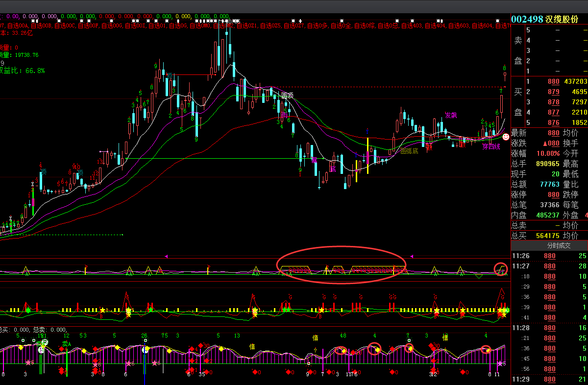Image resolution: width=588 pixels, height=385 pixels.
Task: Click the 圆弧底 pattern marker
Action: (409, 151)
